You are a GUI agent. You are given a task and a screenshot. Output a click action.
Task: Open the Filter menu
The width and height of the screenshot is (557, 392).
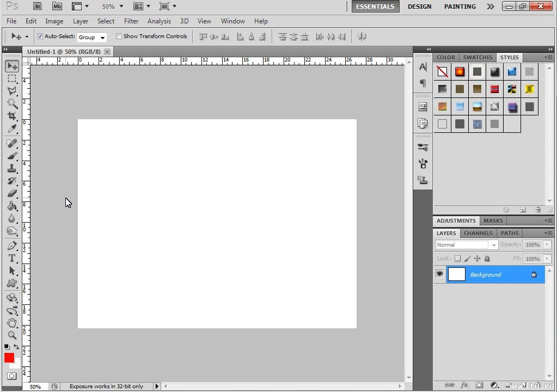pos(131,21)
